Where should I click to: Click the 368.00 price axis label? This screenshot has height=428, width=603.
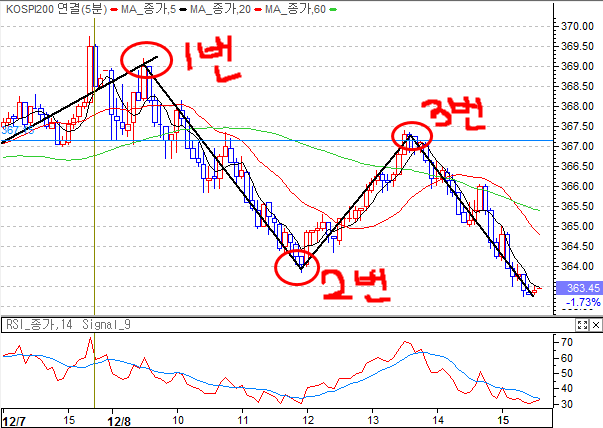click(x=577, y=106)
